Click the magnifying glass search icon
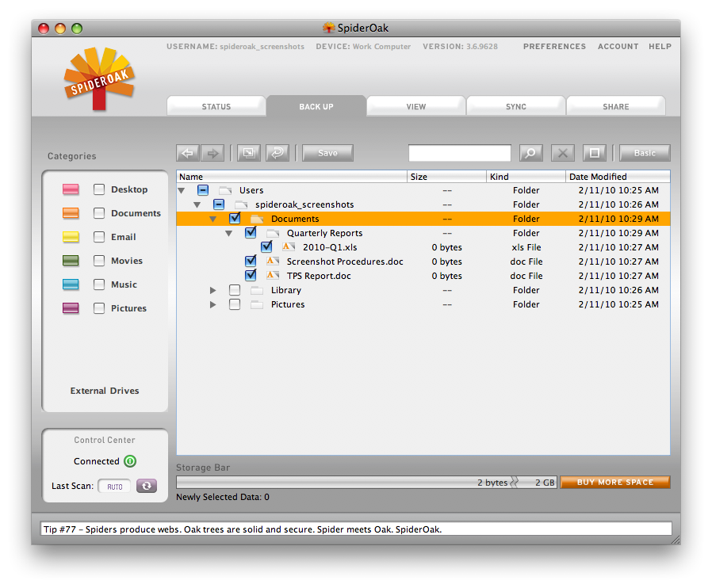This screenshot has height=588, width=712. (x=530, y=153)
